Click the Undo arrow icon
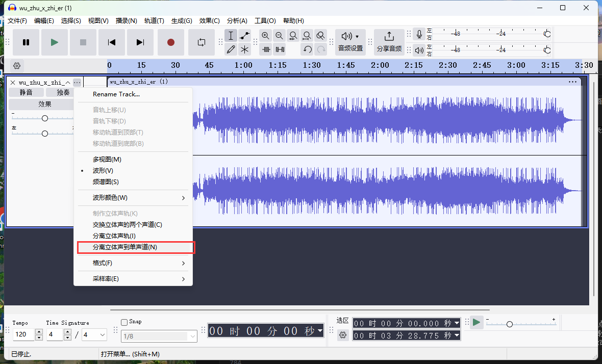 307,49
